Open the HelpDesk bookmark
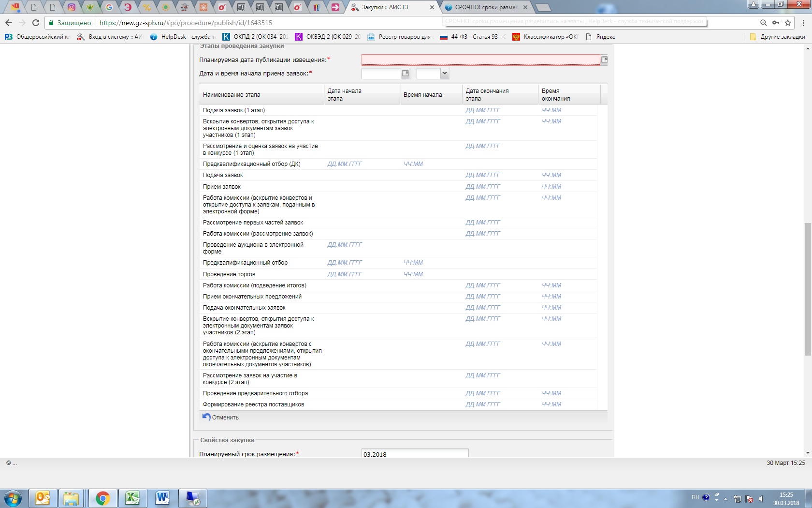The height and width of the screenshot is (508, 812). (x=183, y=37)
